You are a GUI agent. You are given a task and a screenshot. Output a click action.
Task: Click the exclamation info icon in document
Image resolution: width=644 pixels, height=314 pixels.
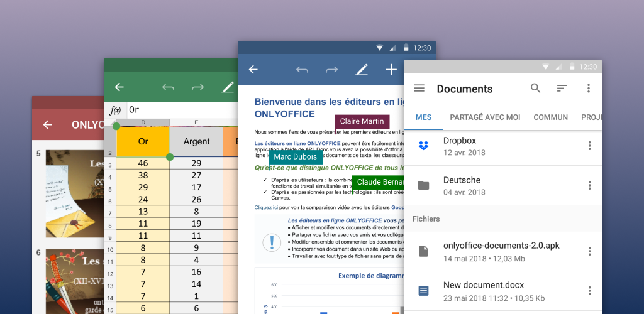click(272, 242)
